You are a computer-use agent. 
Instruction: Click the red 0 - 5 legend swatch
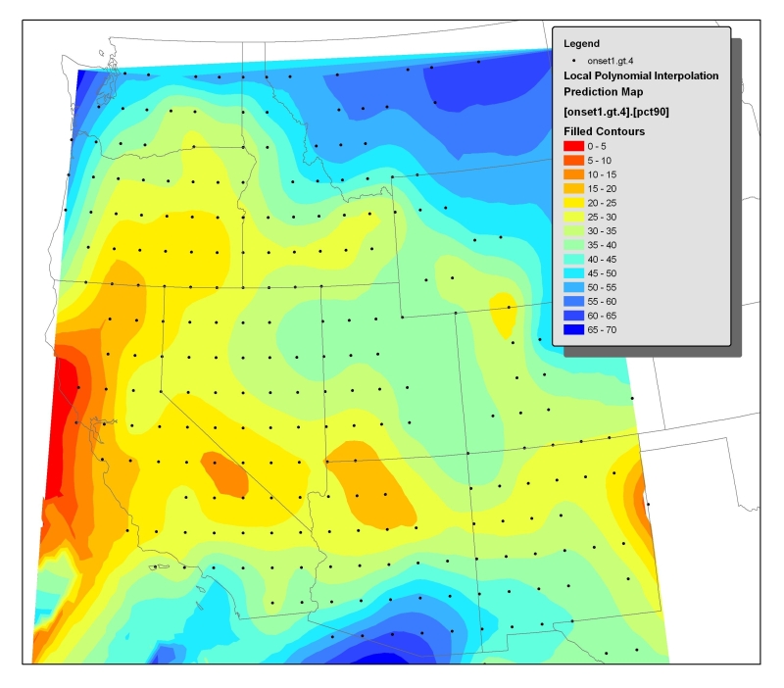(x=573, y=146)
